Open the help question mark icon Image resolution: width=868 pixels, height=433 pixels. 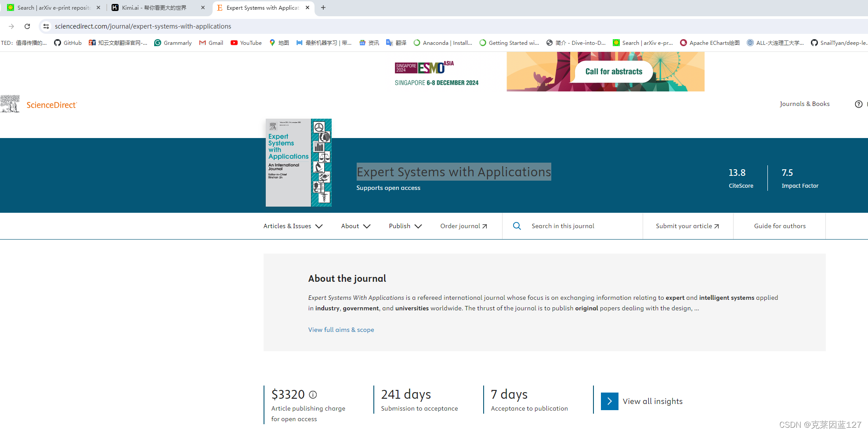point(859,104)
